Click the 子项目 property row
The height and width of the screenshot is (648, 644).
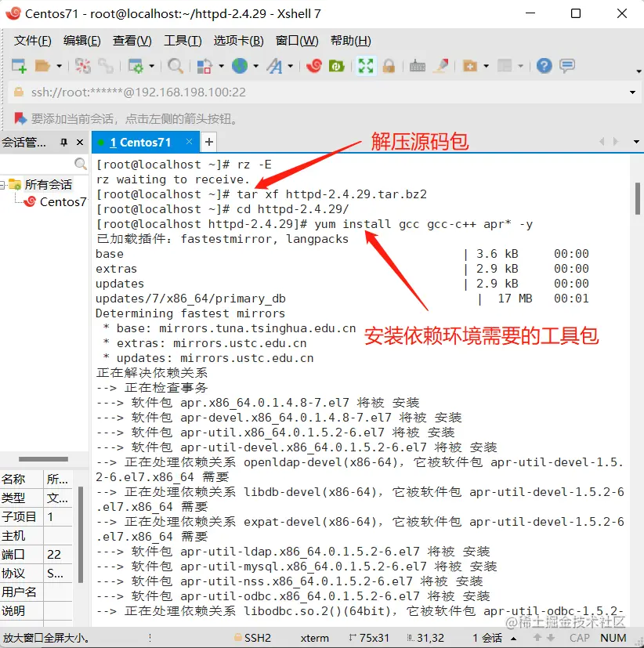click(x=36, y=516)
